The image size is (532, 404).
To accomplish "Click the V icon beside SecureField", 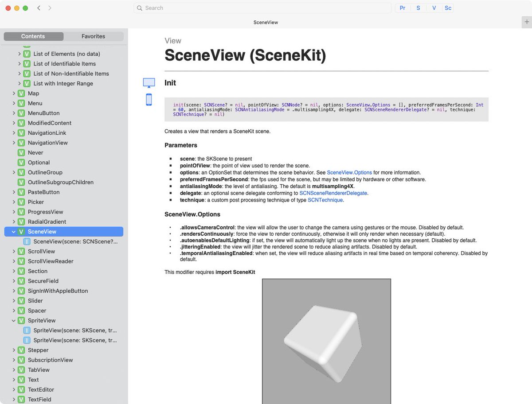I will pos(21,281).
